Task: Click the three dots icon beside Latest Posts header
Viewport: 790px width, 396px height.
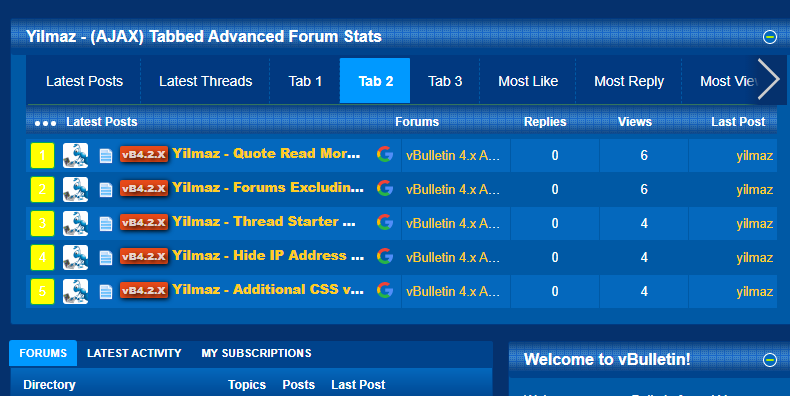Action: (45, 123)
